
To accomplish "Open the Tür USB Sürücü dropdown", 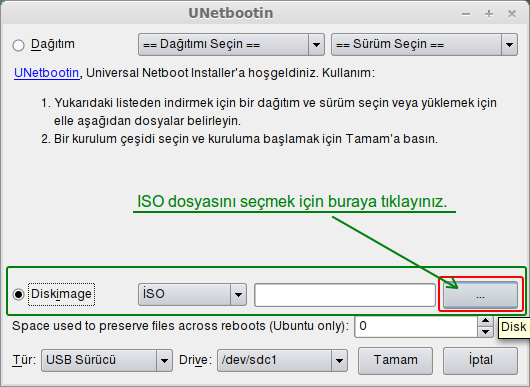I will click(x=107, y=360).
